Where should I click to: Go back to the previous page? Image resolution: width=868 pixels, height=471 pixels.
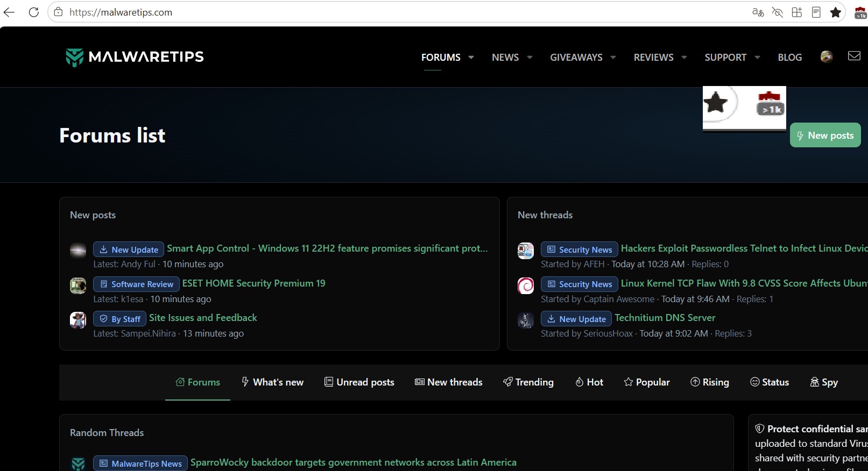(x=9, y=12)
